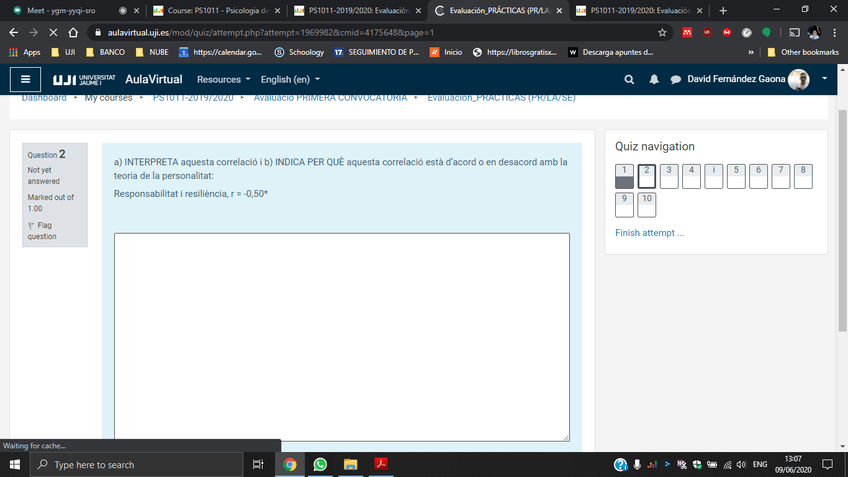Open the Windows action center icon
The width and height of the screenshot is (848, 477).
pos(827,465)
